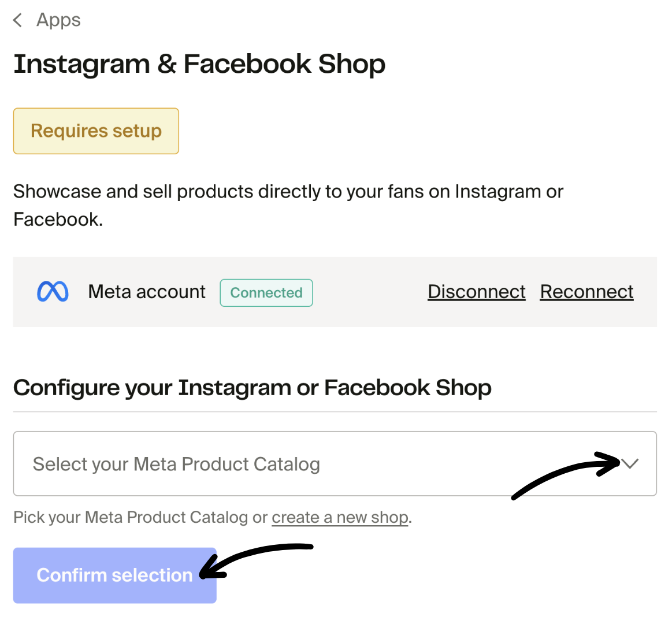Click inside the catalog selector field
Screen dimensions: 672x624
coord(335,463)
